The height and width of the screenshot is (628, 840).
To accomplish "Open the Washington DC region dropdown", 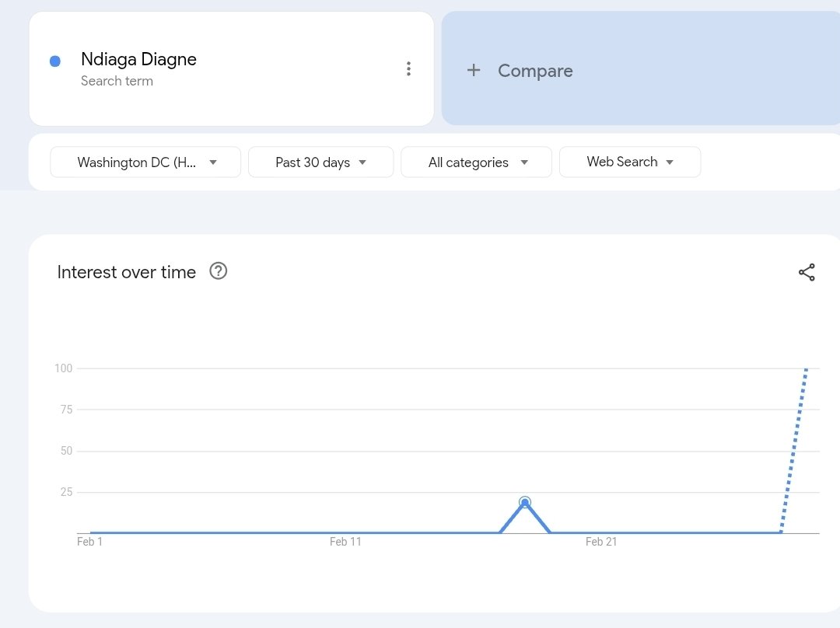I will [145, 162].
